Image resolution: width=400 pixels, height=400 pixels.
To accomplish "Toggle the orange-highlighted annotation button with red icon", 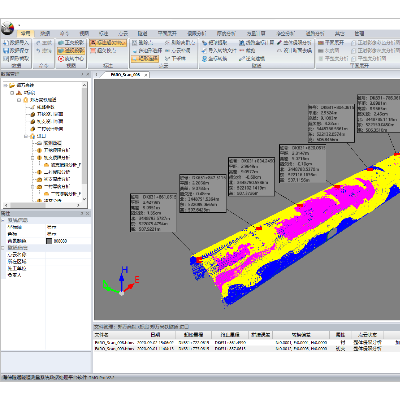I will (108, 43).
